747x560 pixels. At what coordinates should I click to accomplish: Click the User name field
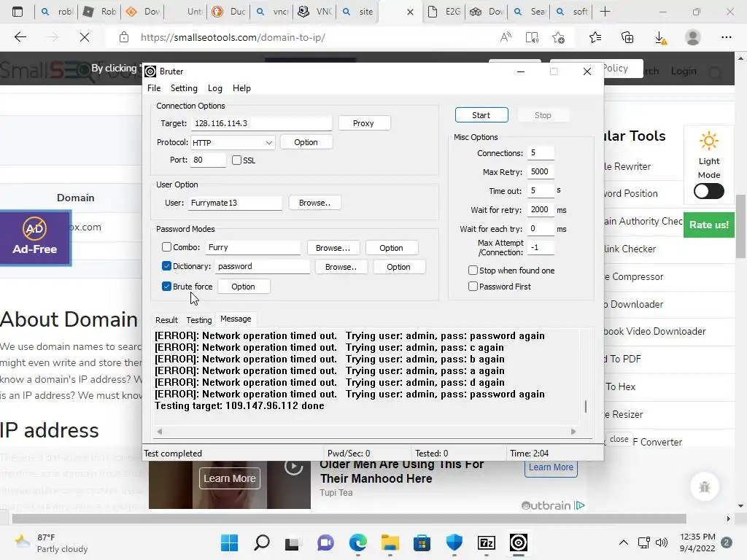pos(235,203)
